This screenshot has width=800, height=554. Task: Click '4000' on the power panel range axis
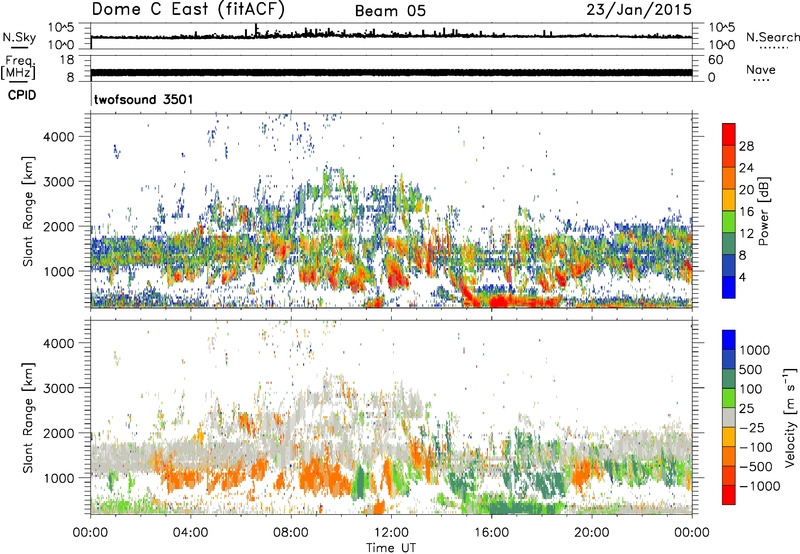click(x=58, y=137)
